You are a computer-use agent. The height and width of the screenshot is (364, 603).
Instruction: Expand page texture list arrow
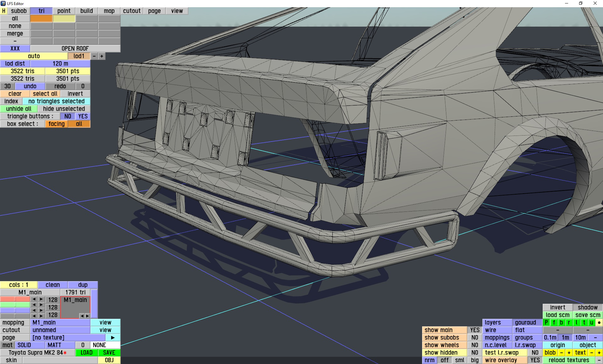113,338
